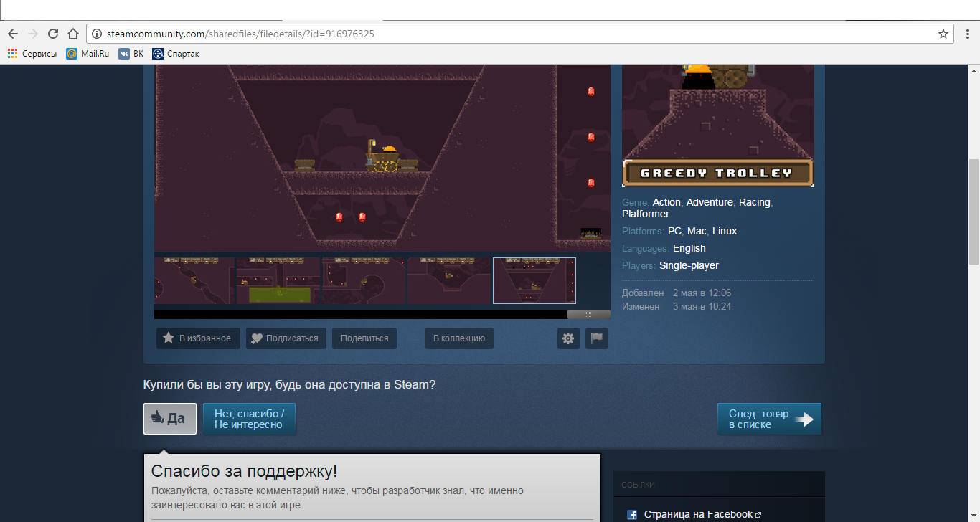Click the page vertical scrollbar thumb
This screenshot has height=522, width=980.
[x=974, y=212]
